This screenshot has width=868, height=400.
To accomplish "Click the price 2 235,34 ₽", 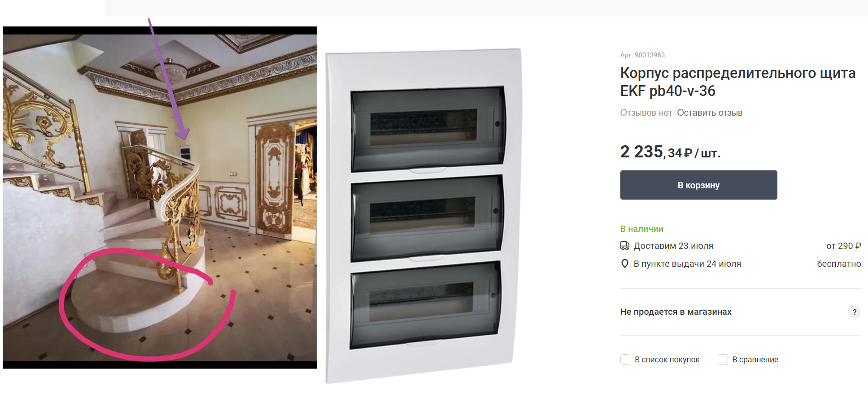I will click(670, 152).
